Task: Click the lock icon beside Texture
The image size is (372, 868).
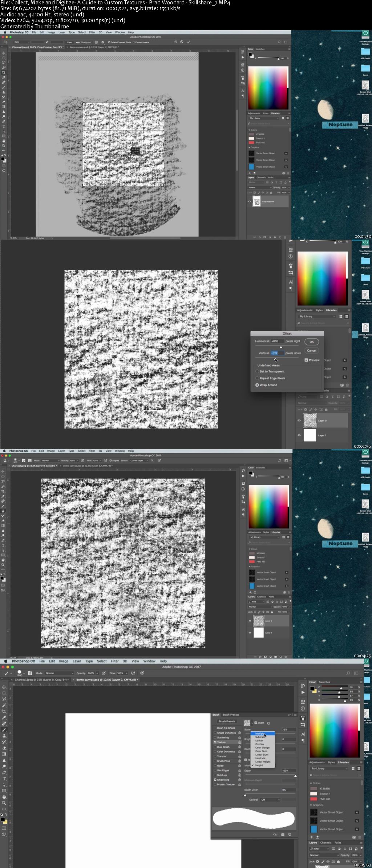Action: coord(240,742)
